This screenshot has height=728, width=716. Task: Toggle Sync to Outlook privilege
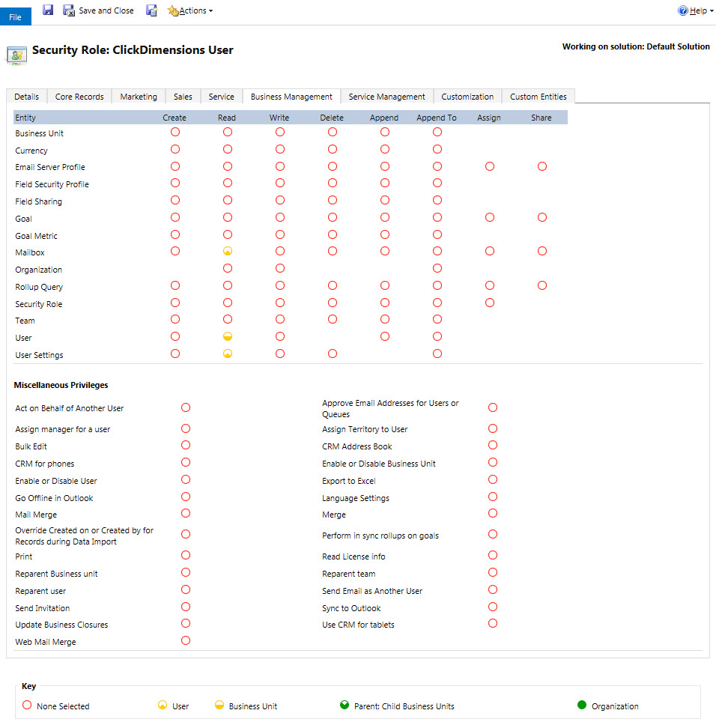493,607
